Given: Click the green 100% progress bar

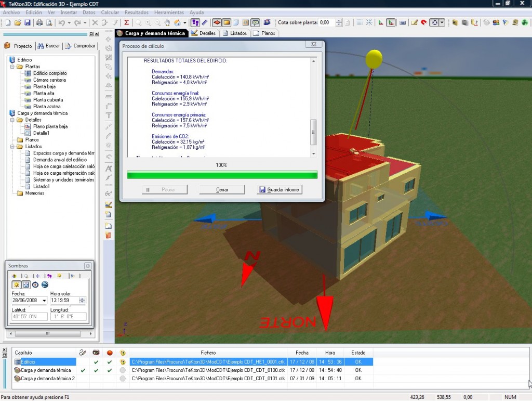Looking at the screenshot, I should click(222, 175).
